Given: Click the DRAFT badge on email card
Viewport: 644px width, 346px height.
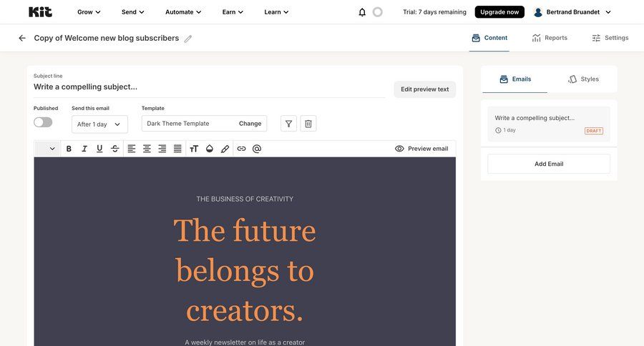Looking at the screenshot, I should coord(593,131).
